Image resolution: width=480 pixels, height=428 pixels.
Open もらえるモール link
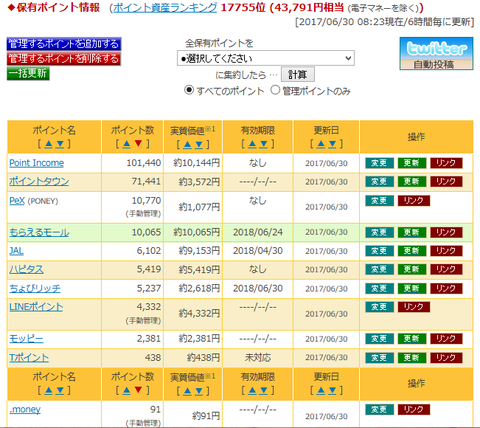click(x=39, y=232)
